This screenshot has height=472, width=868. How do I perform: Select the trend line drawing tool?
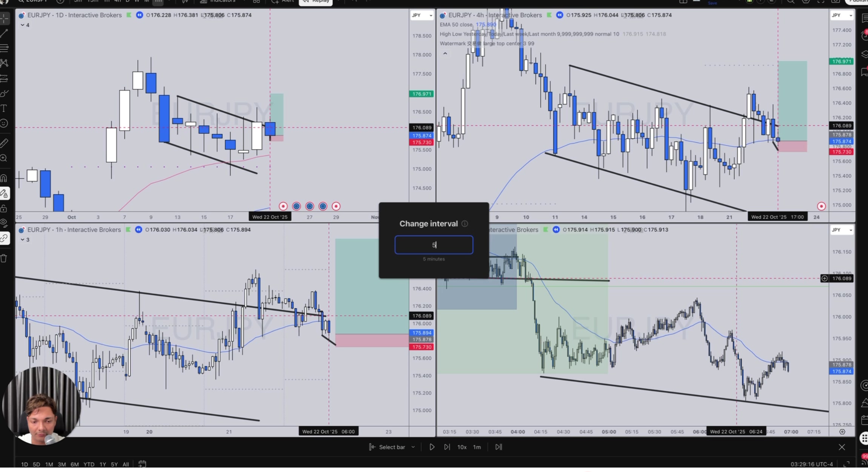4,33
